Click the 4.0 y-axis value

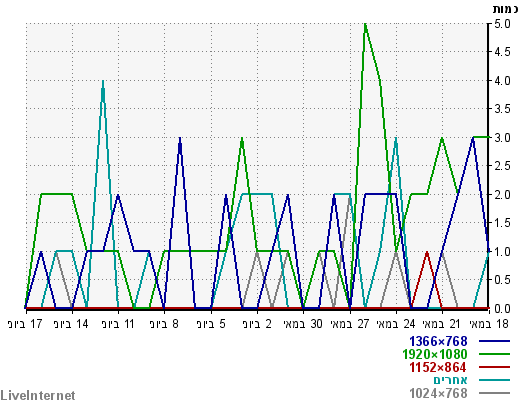pyautogui.click(x=502, y=81)
